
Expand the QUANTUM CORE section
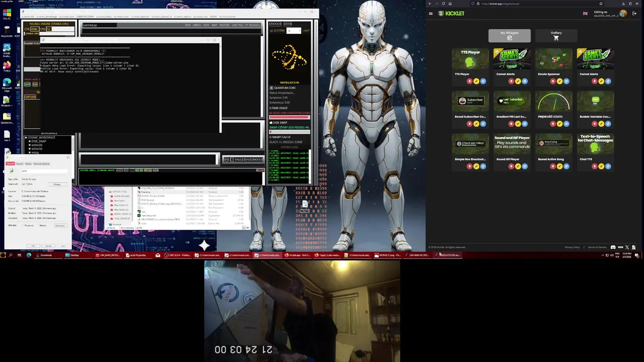pyautogui.click(x=272, y=88)
